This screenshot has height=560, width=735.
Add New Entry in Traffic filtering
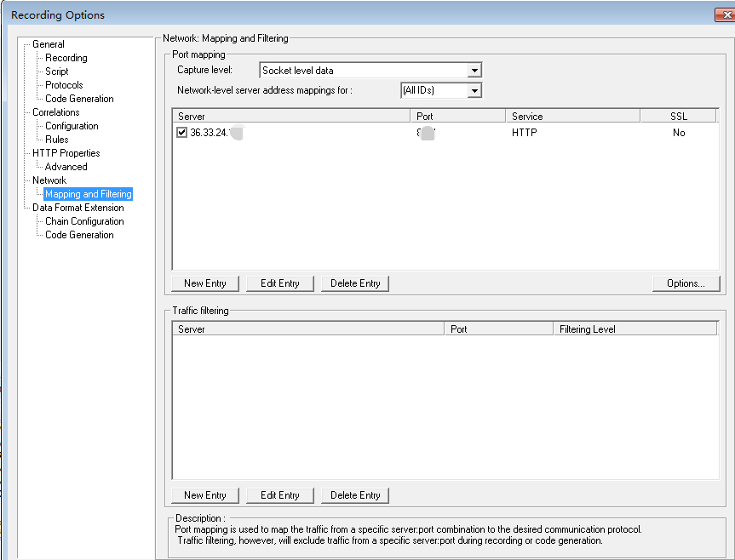(205, 495)
